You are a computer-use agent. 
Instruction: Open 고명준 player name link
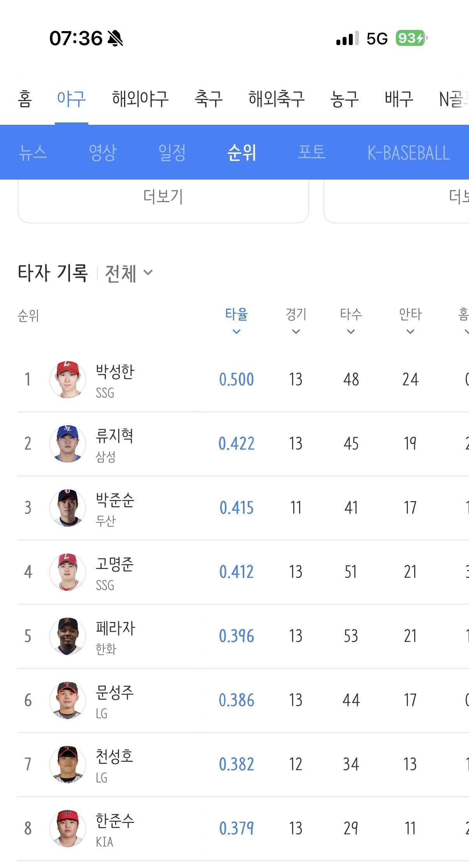[115, 564]
